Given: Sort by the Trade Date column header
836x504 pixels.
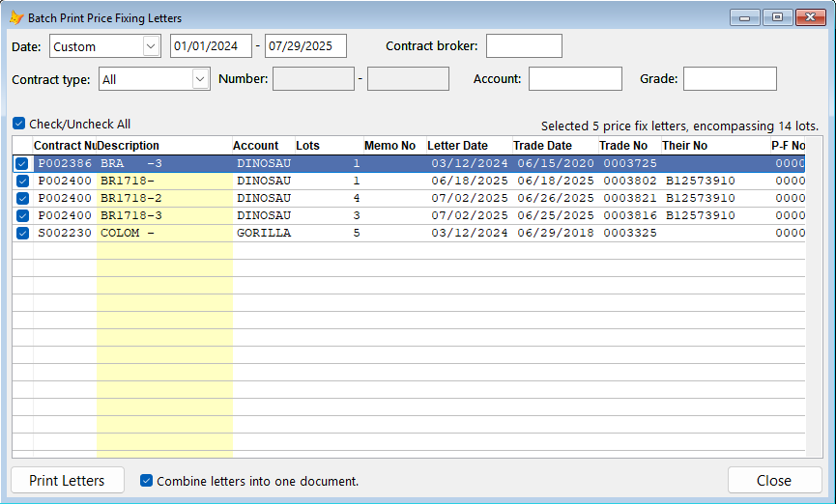Looking at the screenshot, I should pyautogui.click(x=556, y=146).
